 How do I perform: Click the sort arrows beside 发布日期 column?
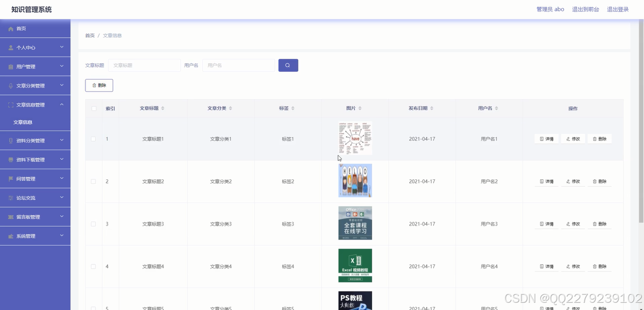431,108
